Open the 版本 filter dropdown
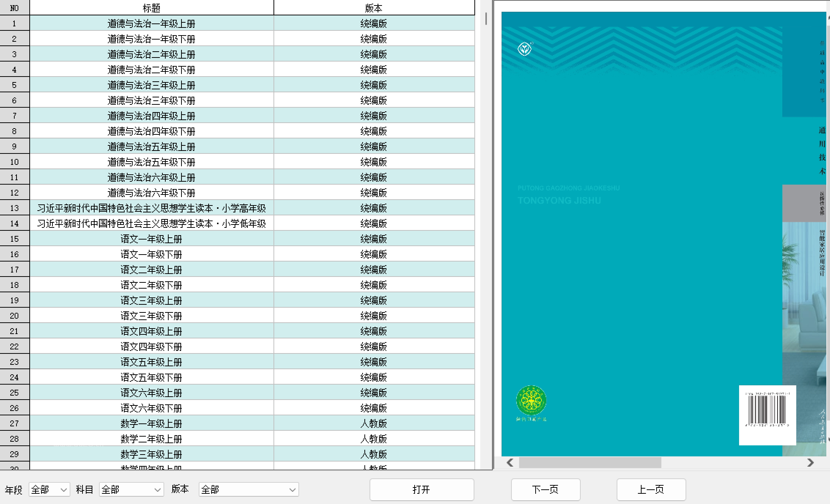This screenshot has height=504, width=830. pos(249,489)
